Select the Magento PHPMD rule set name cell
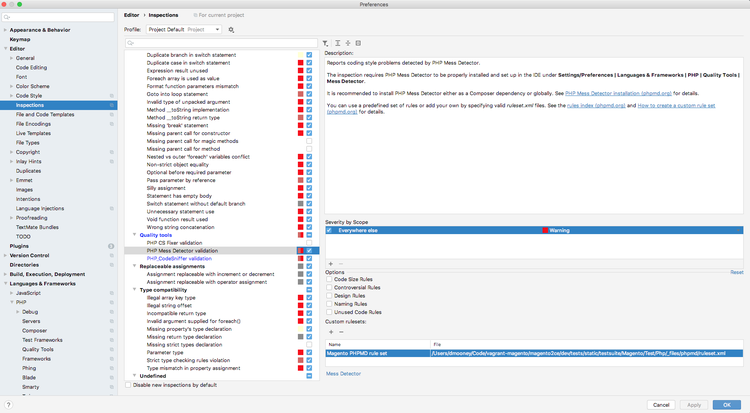The width and height of the screenshot is (750, 413). pyautogui.click(x=378, y=353)
